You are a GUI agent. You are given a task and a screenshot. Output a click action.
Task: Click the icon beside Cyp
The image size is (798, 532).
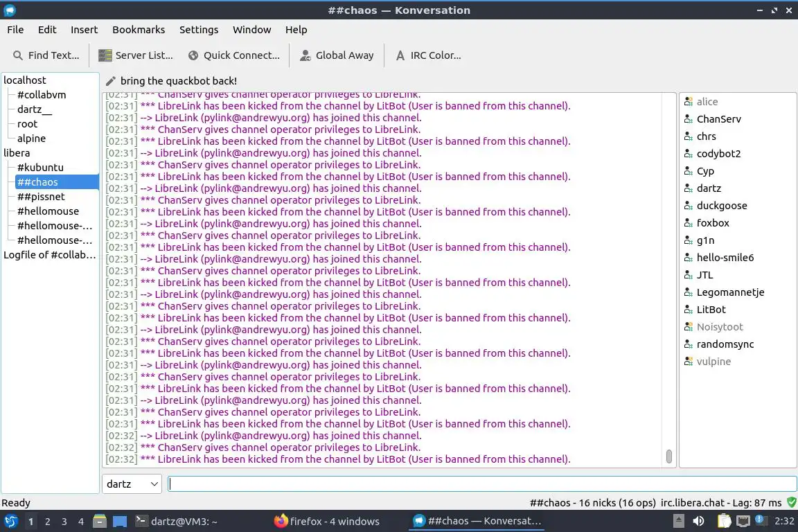(x=689, y=171)
